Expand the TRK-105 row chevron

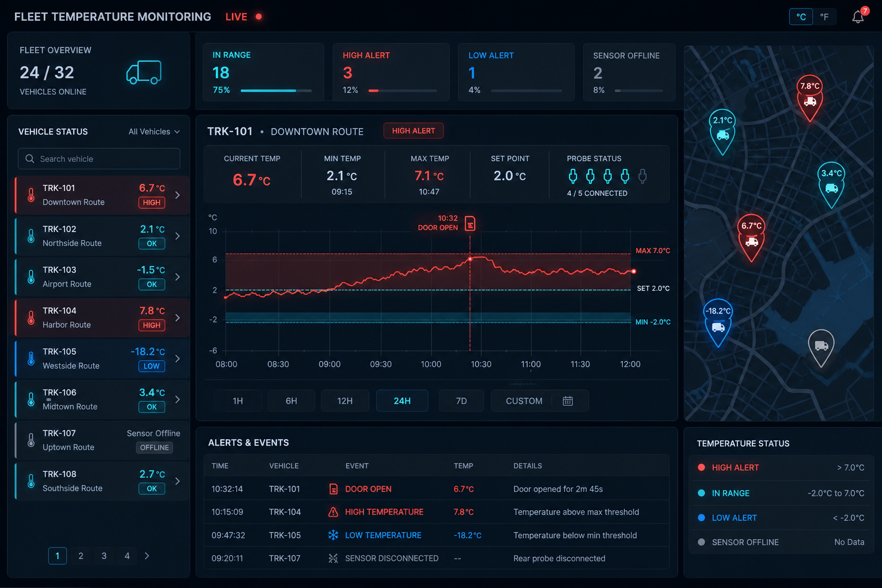pyautogui.click(x=177, y=358)
